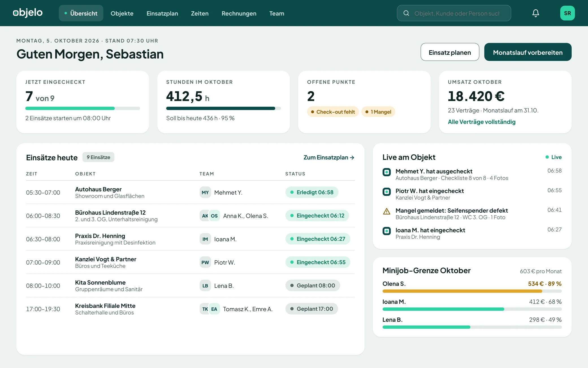This screenshot has width=588, height=368.
Task: Open the Team tab
Action: (x=276, y=13)
